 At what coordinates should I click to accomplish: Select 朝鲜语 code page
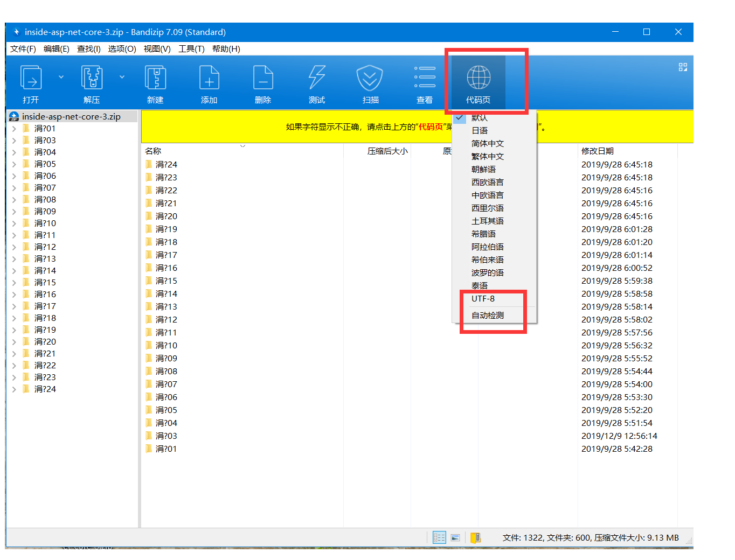[495, 169]
